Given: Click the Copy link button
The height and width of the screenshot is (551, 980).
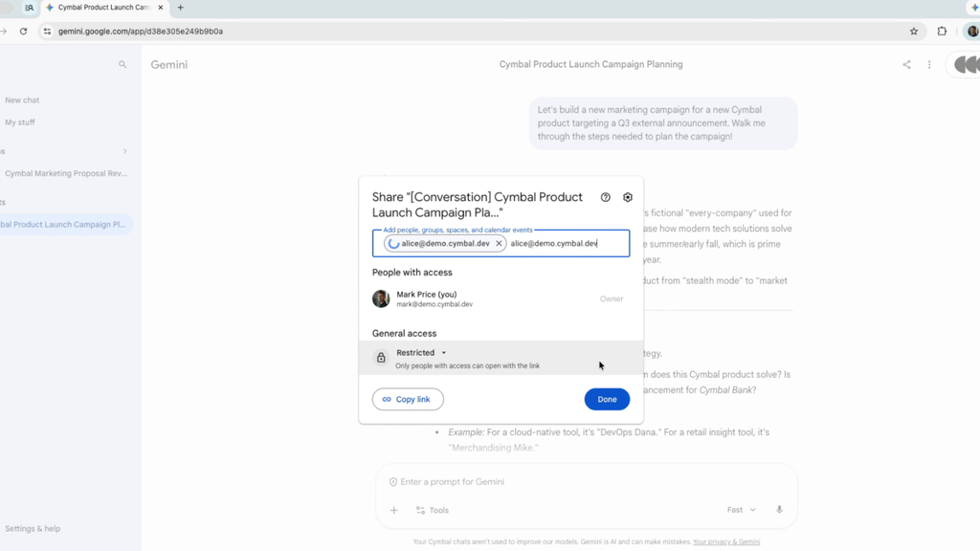Looking at the screenshot, I should point(408,399).
